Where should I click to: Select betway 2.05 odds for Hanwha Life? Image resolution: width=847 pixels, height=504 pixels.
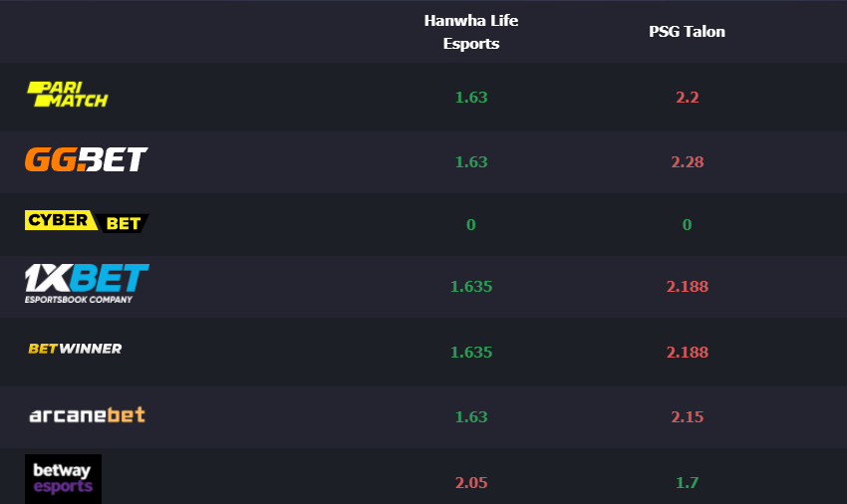pos(471,482)
